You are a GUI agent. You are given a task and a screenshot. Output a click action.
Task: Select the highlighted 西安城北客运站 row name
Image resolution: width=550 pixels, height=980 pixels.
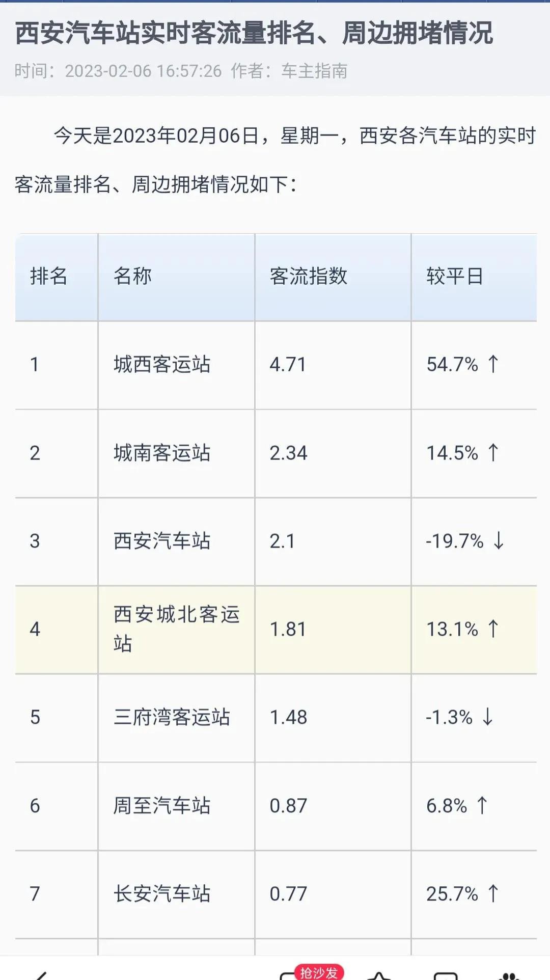point(176,629)
